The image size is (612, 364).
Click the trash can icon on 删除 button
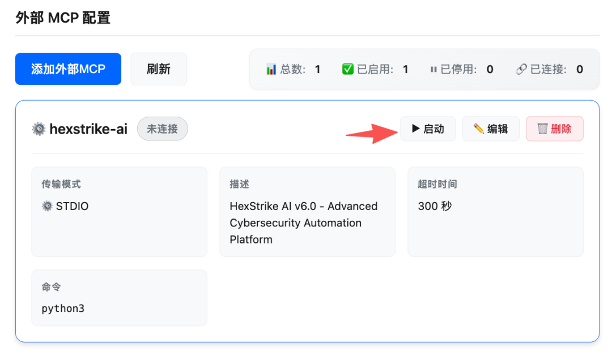542,129
